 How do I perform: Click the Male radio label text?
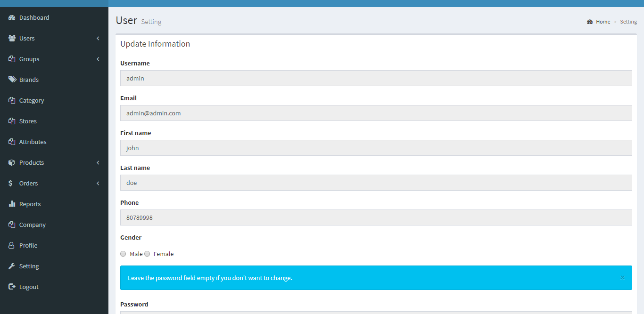(136, 254)
